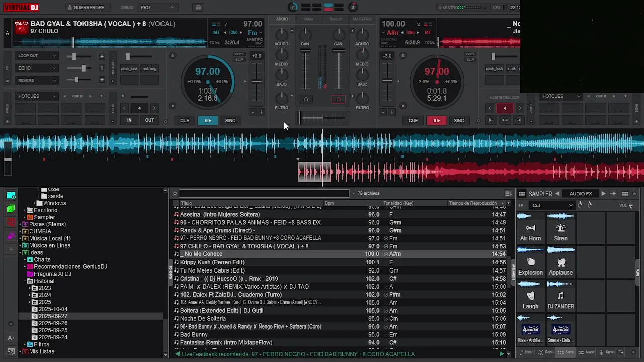Expand the Pistas (Stems) folder

21,224
